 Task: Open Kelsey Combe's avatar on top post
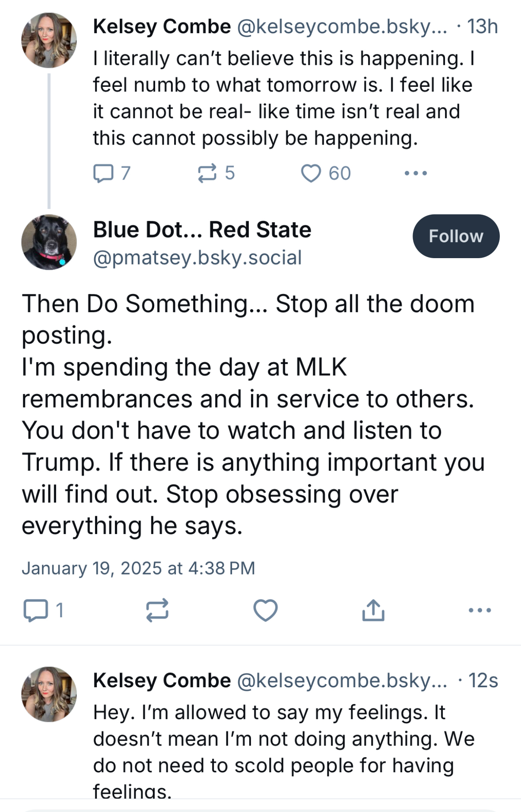[49, 40]
